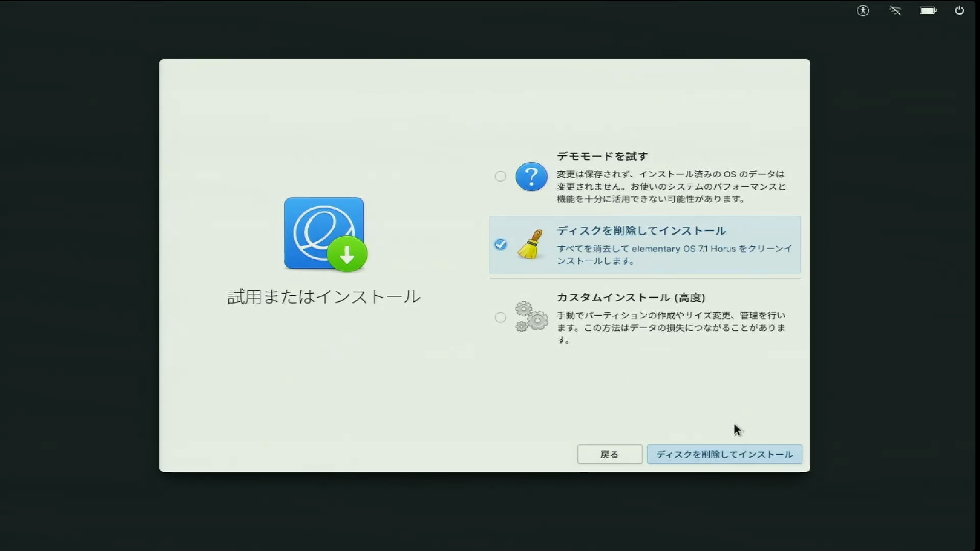Open the accessibility menu in the top bar
The image size is (980, 551).
864,11
